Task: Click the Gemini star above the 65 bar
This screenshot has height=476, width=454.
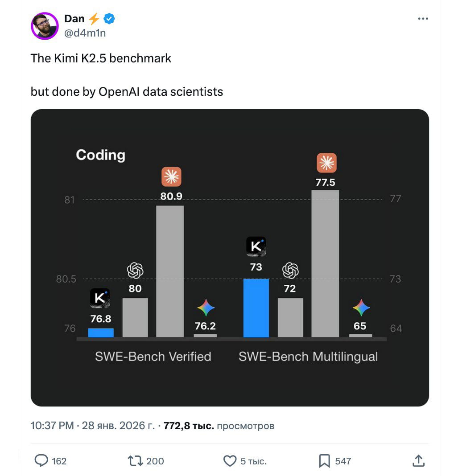Action: (361, 308)
